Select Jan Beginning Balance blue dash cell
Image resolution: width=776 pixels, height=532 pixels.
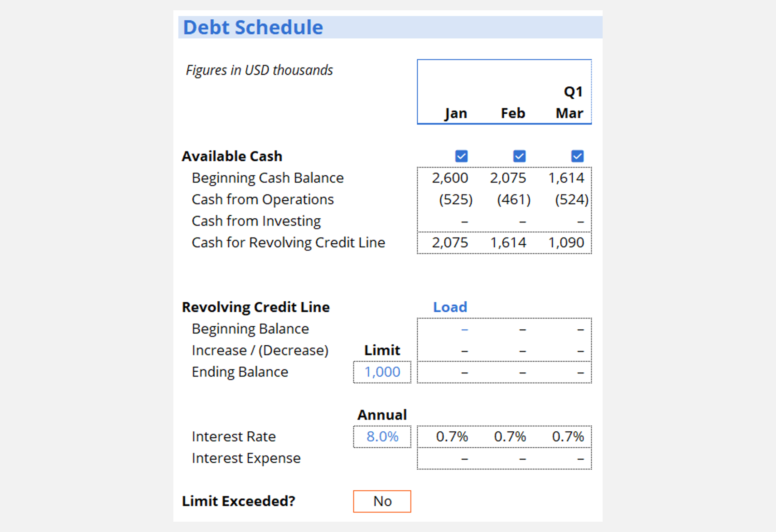464,329
